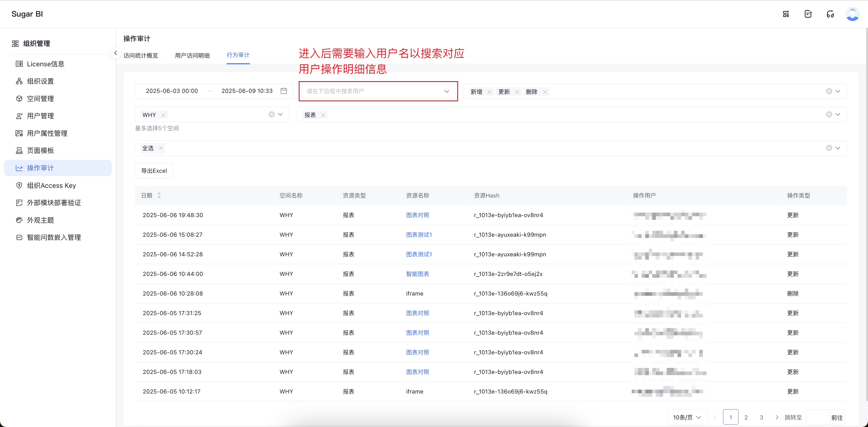Click the previous page arrow

[715, 417]
